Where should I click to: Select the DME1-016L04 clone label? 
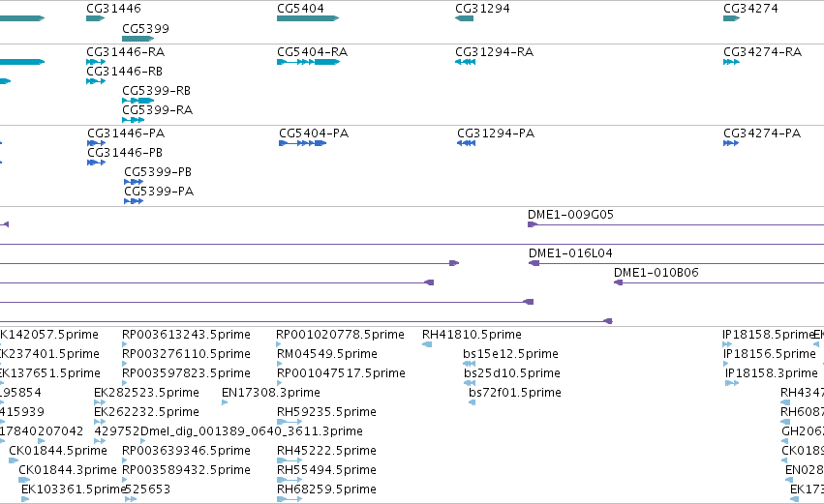click(x=570, y=253)
